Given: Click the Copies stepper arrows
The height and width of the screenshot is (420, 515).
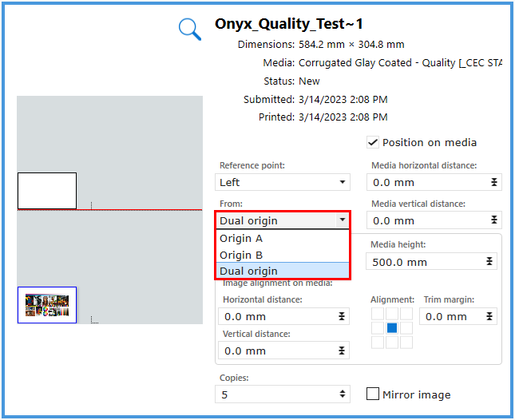Looking at the screenshot, I should click(x=343, y=394).
